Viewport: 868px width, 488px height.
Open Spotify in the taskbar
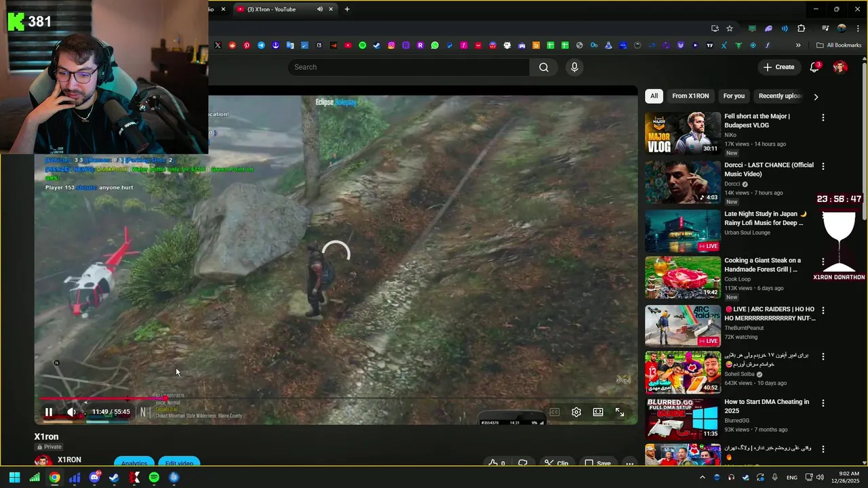(154, 477)
